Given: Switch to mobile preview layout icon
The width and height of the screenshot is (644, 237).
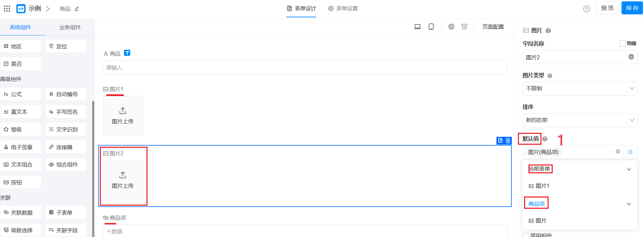Looking at the screenshot, I should (431, 27).
